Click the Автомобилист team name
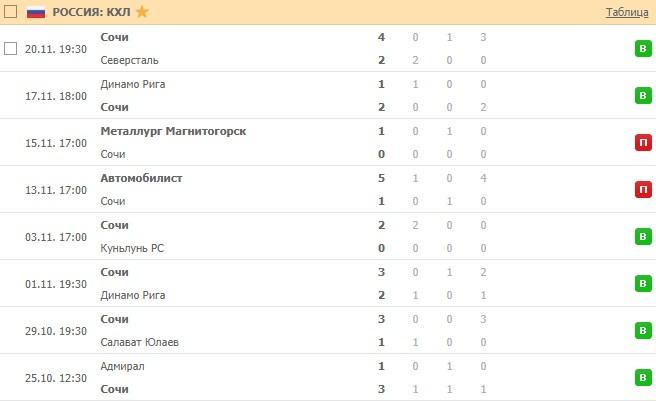The image size is (656, 401). click(141, 178)
